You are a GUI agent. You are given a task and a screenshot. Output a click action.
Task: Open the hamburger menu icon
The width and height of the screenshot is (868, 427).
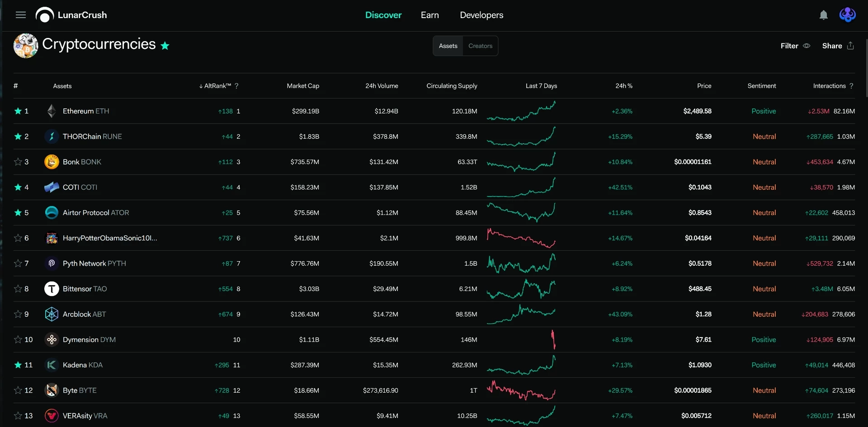click(x=21, y=15)
